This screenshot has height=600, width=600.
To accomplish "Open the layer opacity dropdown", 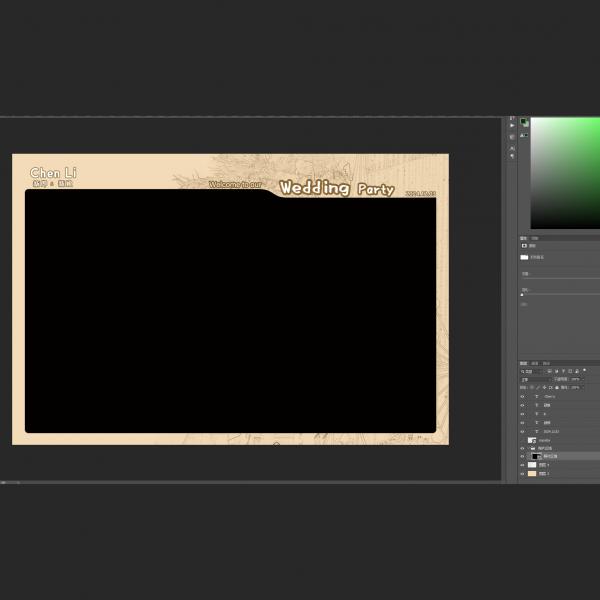I will pos(576,380).
